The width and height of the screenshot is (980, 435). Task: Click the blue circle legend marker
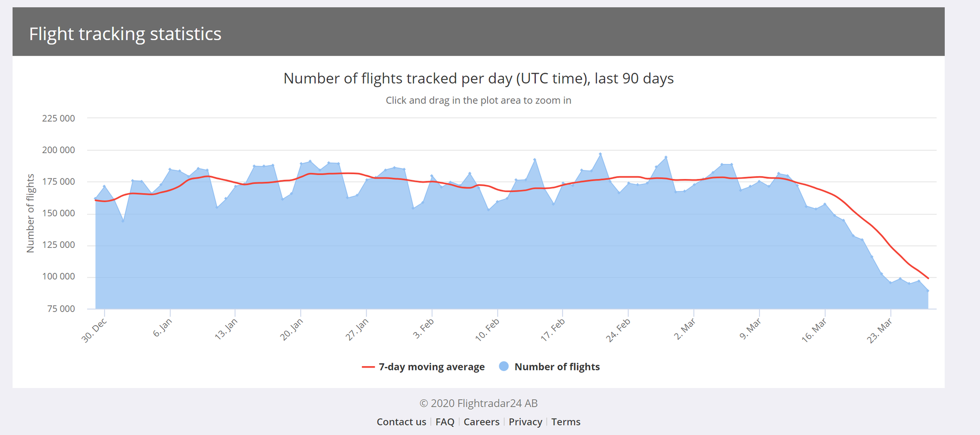503,366
